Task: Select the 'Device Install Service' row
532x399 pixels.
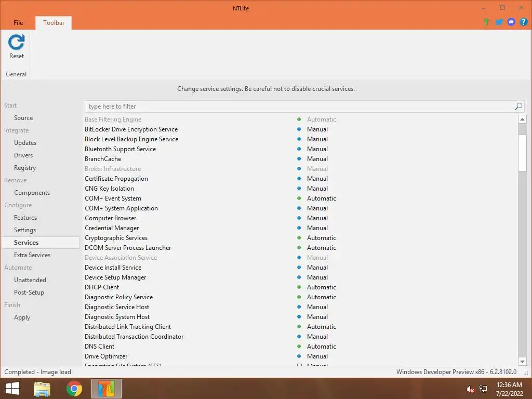Action: pos(300,268)
